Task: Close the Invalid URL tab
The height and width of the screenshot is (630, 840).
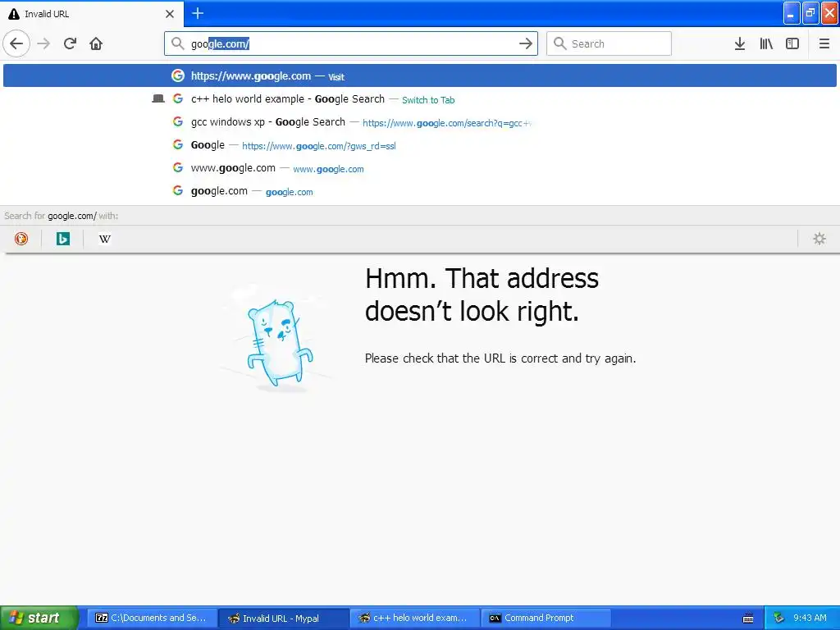Action: point(170,14)
